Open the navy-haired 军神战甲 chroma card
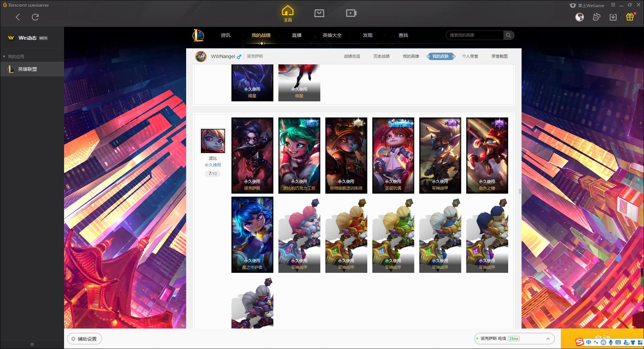 coord(487,235)
